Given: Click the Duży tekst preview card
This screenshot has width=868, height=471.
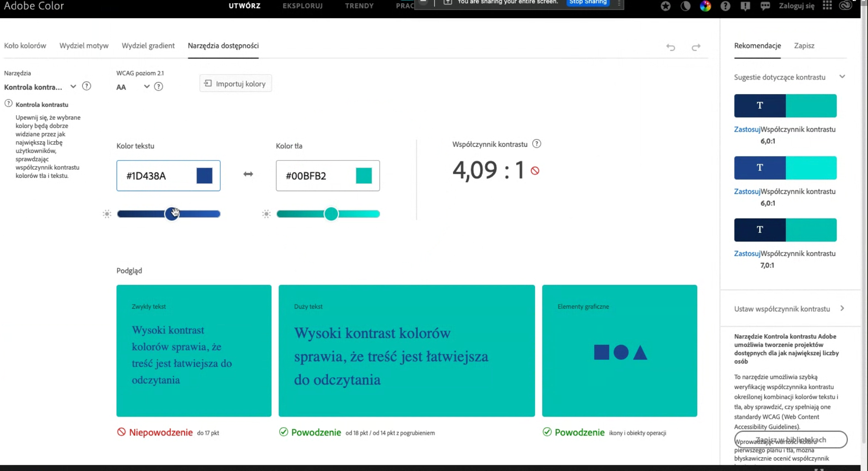Looking at the screenshot, I should click(407, 351).
